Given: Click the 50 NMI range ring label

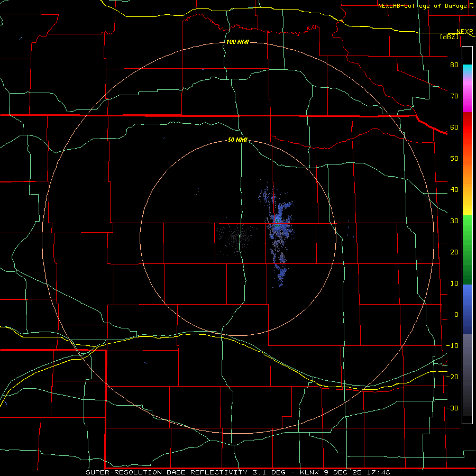Looking at the screenshot, I should point(237,140).
